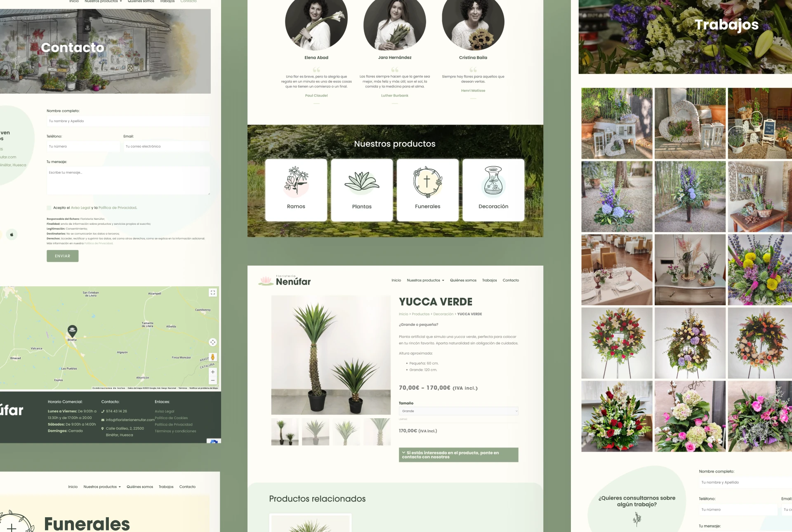Viewport: 792px width, 532px height.
Task: Click the map pan control icon
Action: [213, 342]
